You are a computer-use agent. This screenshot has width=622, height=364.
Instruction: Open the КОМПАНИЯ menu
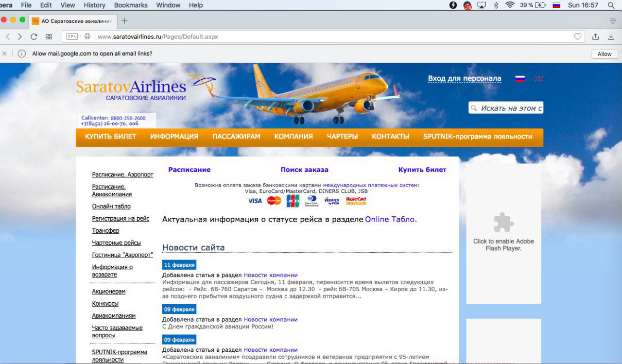tap(294, 137)
